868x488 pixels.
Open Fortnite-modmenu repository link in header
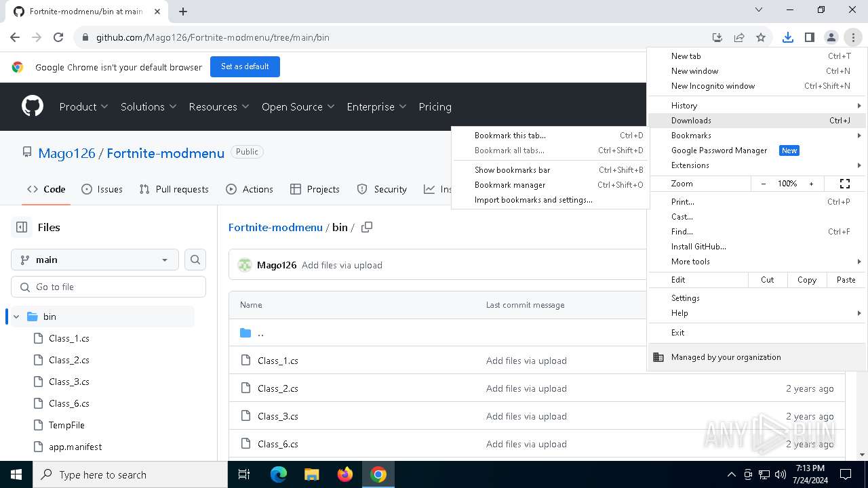click(165, 153)
